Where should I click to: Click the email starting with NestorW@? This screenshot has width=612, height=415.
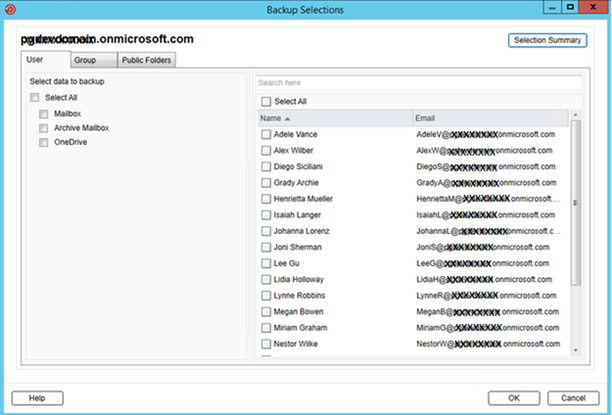488,344
